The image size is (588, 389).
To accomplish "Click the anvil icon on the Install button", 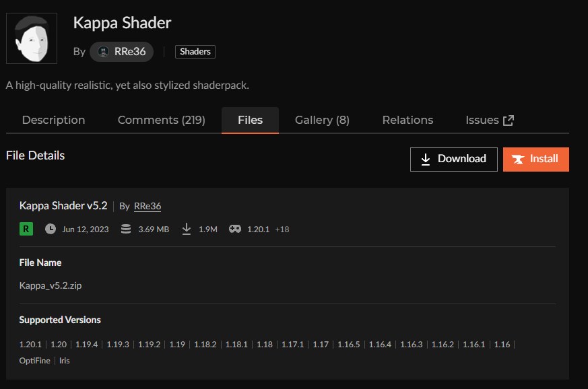I will point(517,160).
